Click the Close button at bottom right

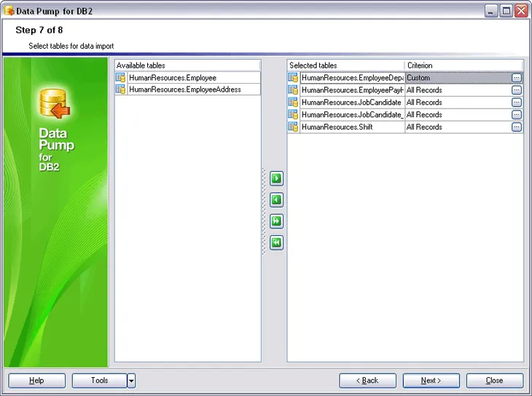[495, 381]
